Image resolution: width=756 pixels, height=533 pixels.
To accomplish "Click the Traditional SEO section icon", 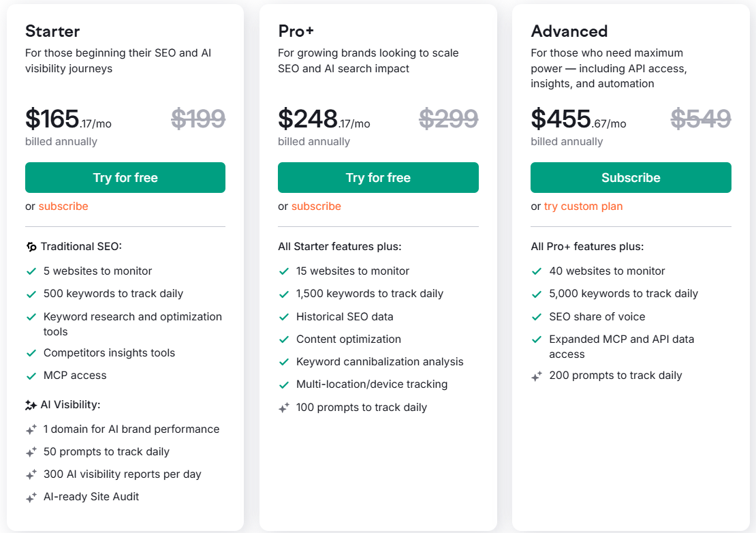I will coord(31,246).
